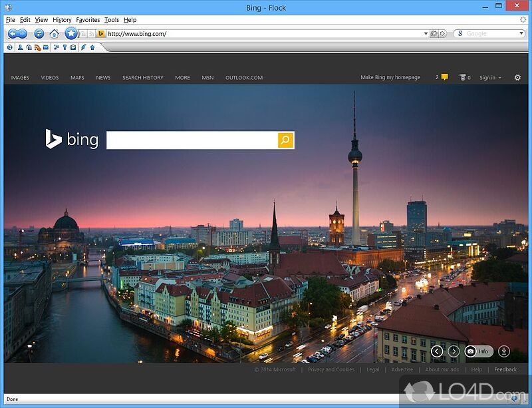Open the MSN link
This screenshot has height=408, width=532.
point(207,78)
